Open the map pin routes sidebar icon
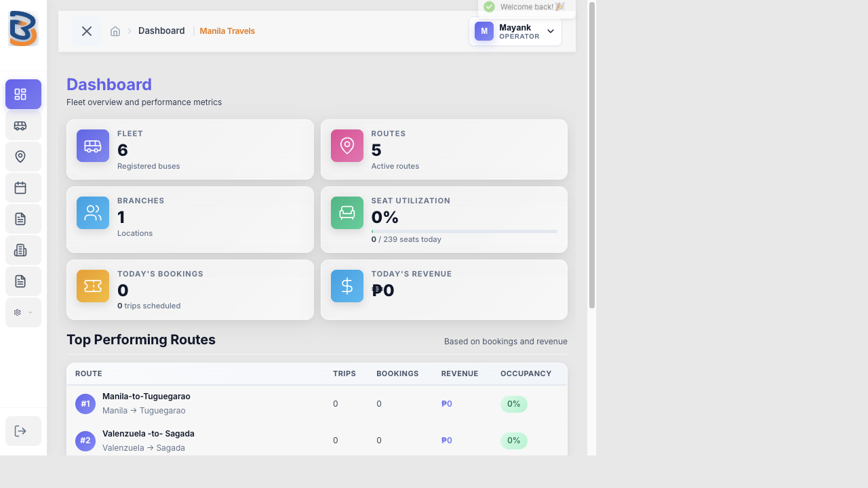868x488 pixels. 23,157
